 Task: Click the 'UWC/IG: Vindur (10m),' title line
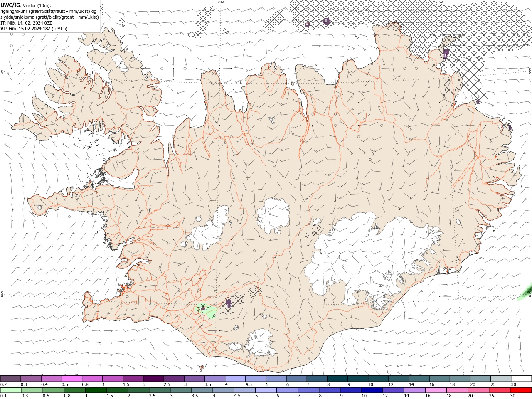pos(26,5)
